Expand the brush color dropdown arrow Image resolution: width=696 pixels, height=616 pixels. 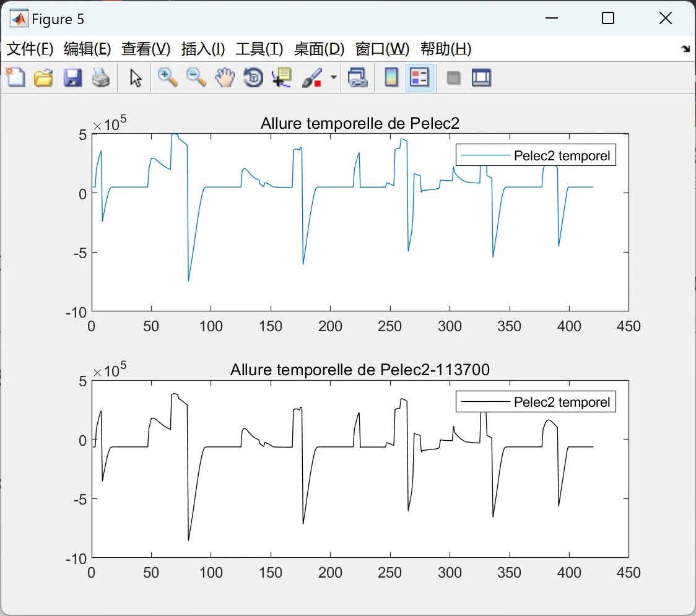click(333, 77)
